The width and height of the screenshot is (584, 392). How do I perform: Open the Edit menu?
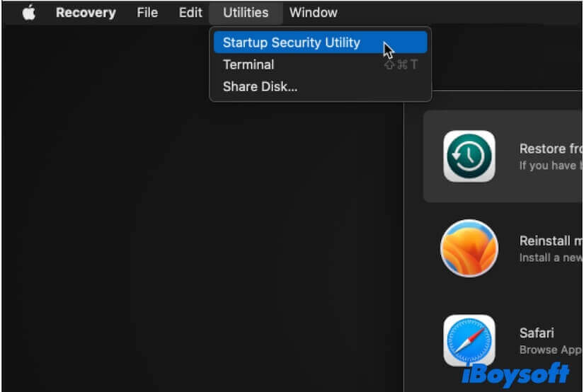pyautogui.click(x=190, y=13)
